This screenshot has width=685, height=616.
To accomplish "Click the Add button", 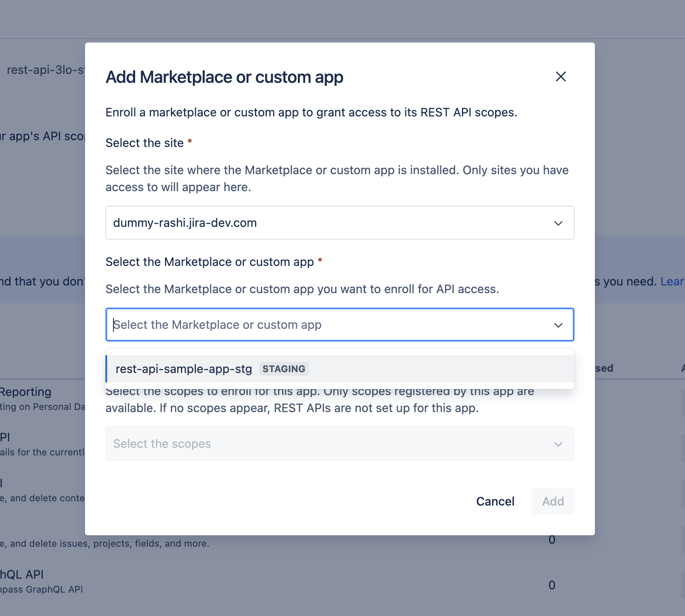I will pyautogui.click(x=552, y=501).
